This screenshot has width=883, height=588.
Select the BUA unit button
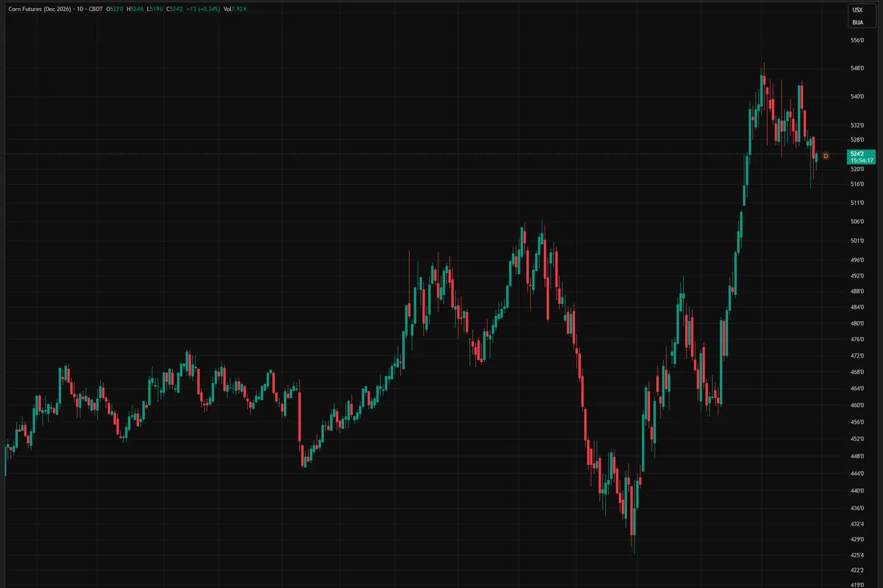point(857,22)
